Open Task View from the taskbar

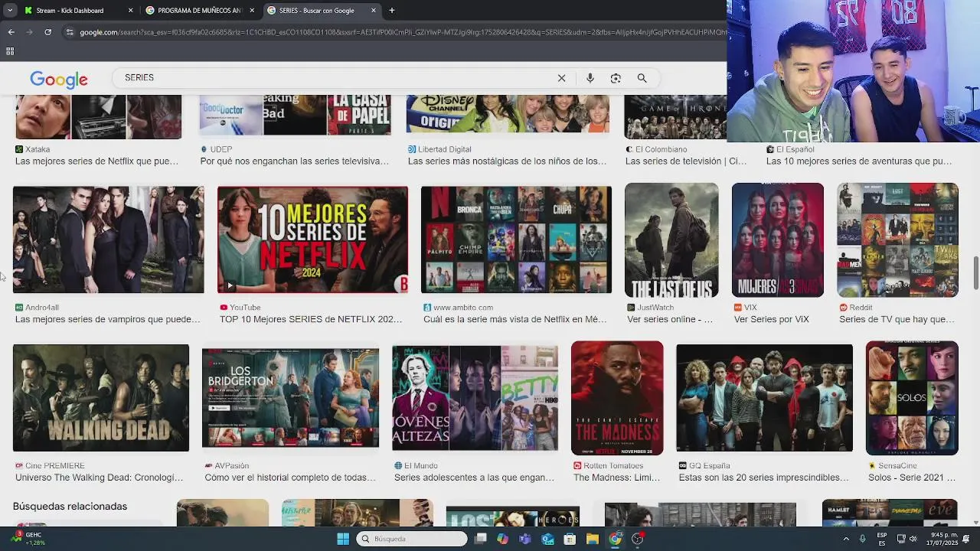tap(480, 539)
